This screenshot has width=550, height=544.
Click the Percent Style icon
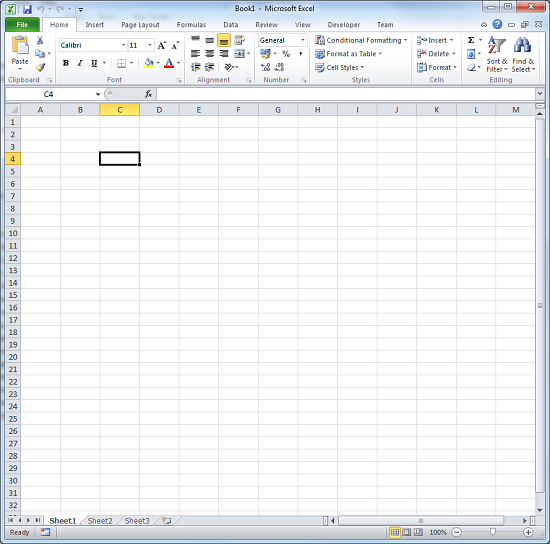tap(286, 54)
